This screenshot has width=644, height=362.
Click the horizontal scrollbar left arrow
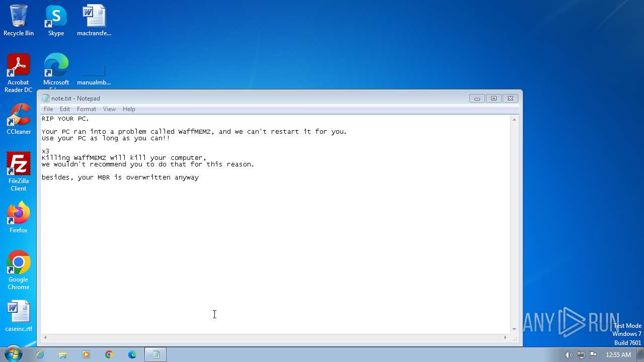coord(45,337)
